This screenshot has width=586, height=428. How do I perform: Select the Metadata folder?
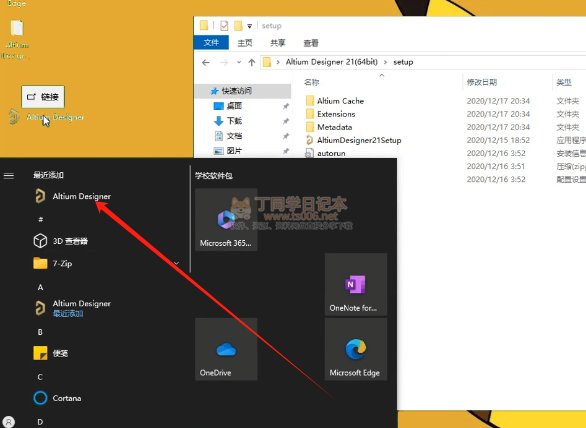click(x=334, y=127)
